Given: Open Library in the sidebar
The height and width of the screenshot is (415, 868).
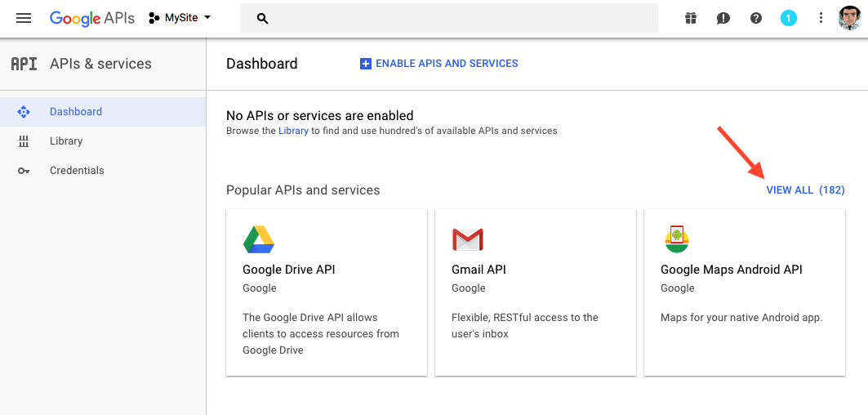Looking at the screenshot, I should coord(103,141).
